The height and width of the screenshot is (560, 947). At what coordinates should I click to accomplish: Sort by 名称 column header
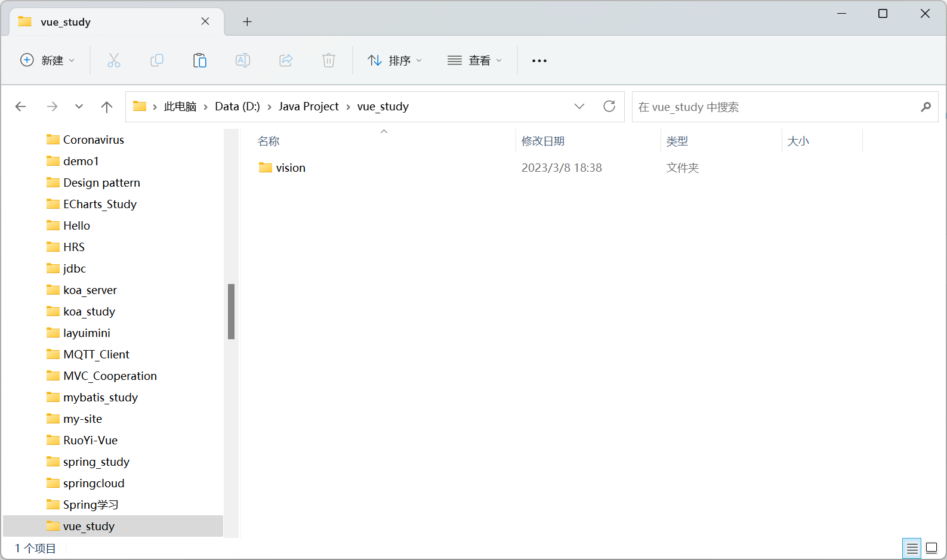(x=269, y=141)
